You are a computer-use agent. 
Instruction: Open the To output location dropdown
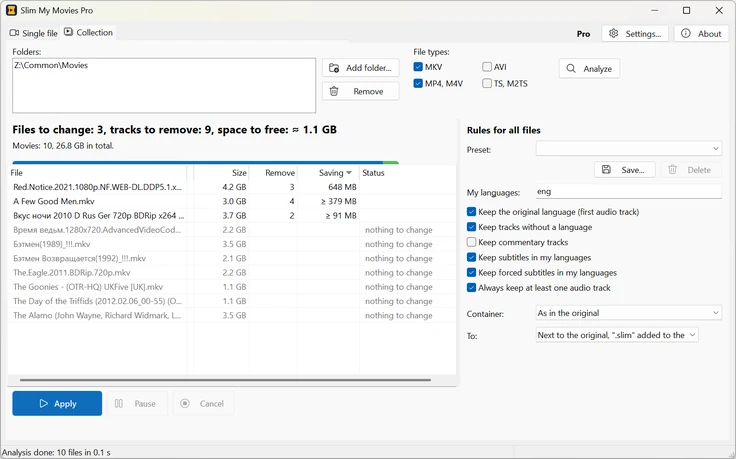617,335
